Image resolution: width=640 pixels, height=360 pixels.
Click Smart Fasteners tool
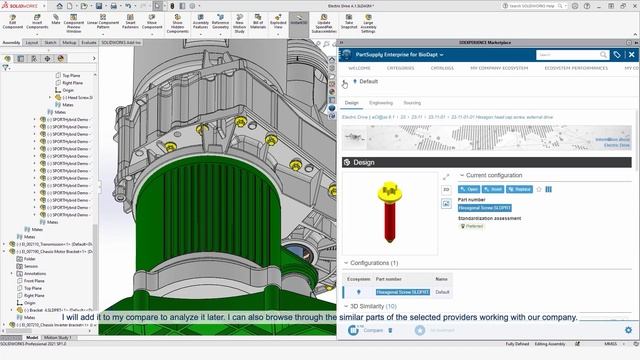point(130,22)
